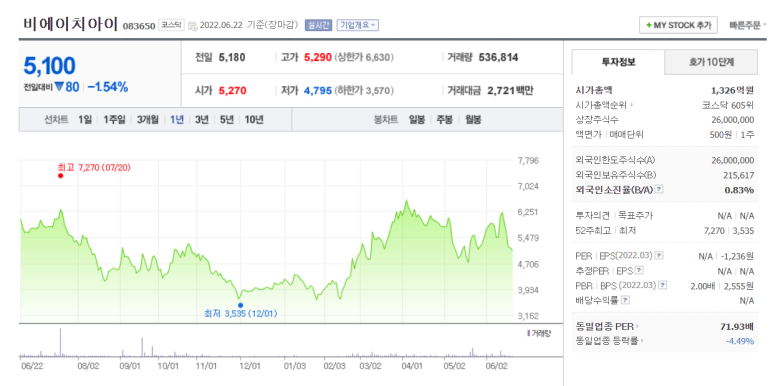This screenshot has height=386, width=773.
Task: Select 5년 line chart range
Action: pos(227,120)
